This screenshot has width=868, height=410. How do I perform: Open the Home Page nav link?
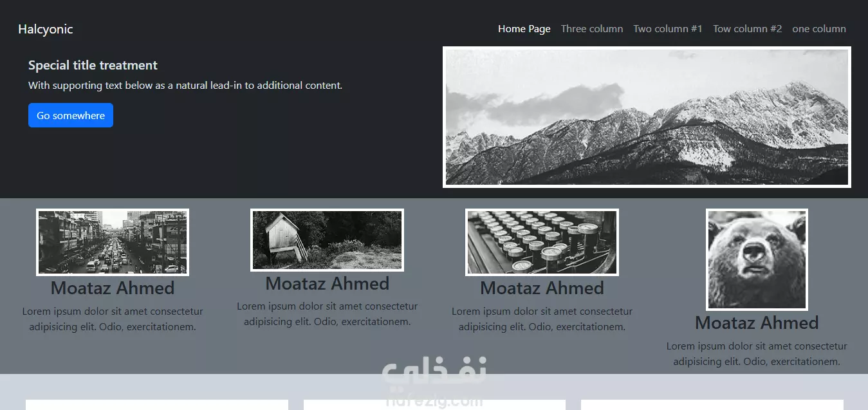click(x=524, y=29)
